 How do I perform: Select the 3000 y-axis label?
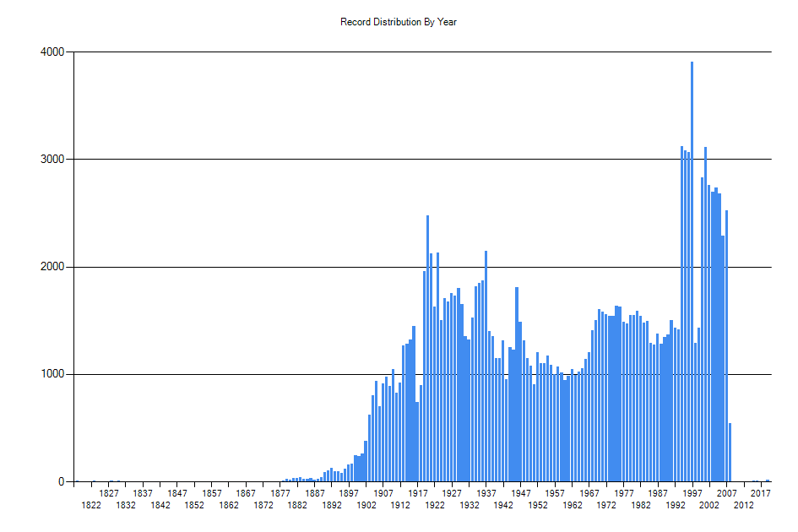coord(52,159)
